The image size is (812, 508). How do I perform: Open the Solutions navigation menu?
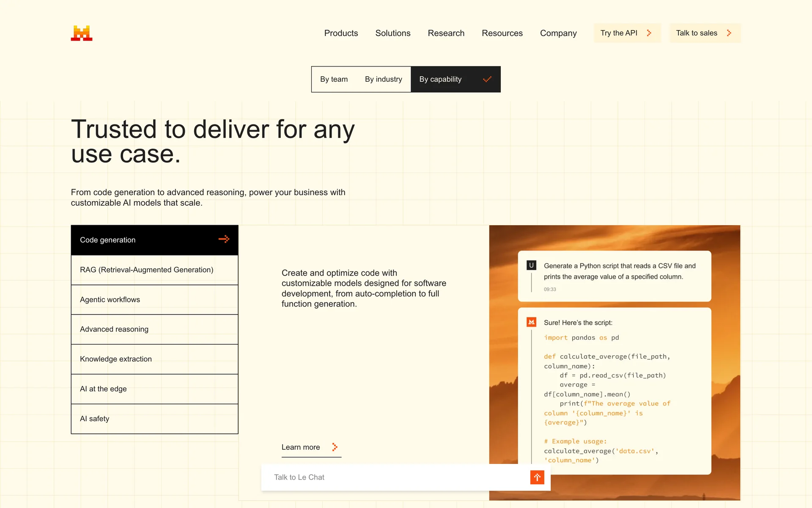pos(392,33)
